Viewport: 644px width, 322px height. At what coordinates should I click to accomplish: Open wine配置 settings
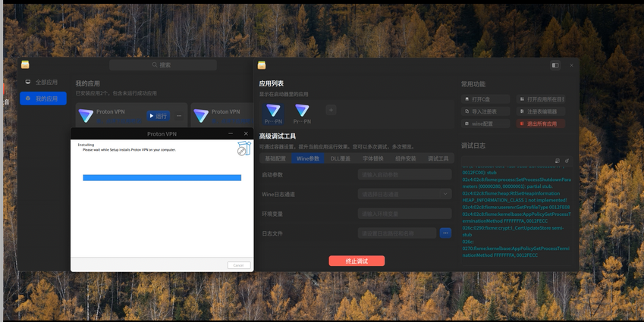click(x=485, y=123)
